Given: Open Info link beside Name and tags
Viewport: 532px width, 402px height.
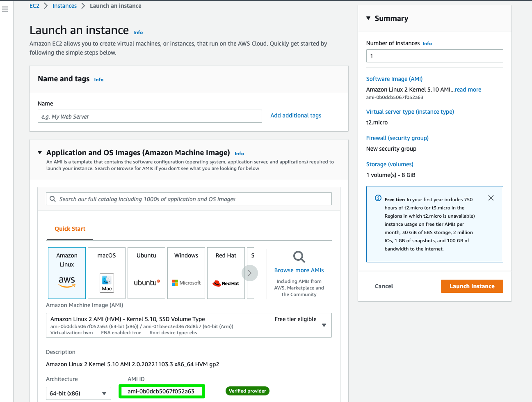Looking at the screenshot, I should [x=99, y=80].
